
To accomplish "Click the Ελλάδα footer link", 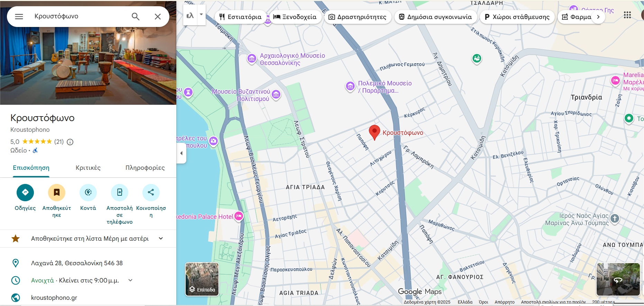I will coord(465,302).
